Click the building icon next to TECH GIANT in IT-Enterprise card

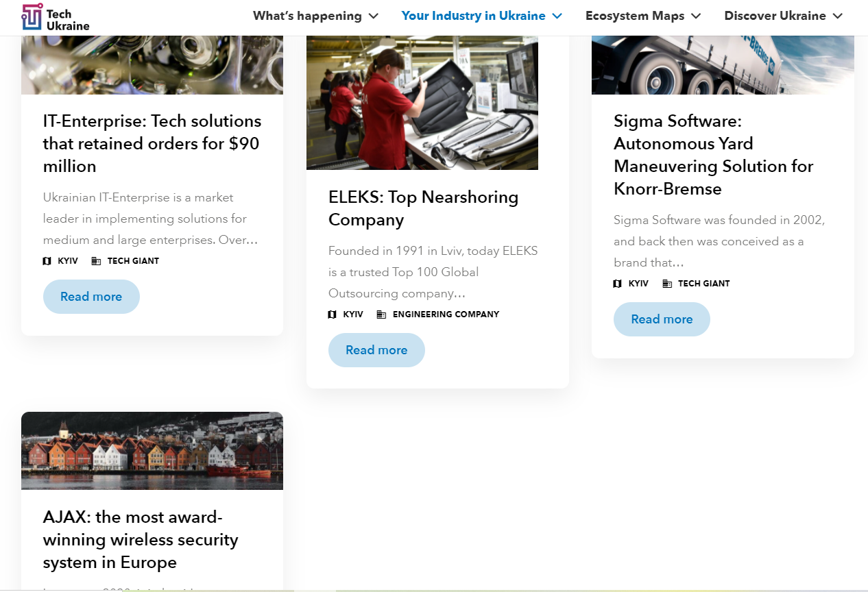[96, 261]
